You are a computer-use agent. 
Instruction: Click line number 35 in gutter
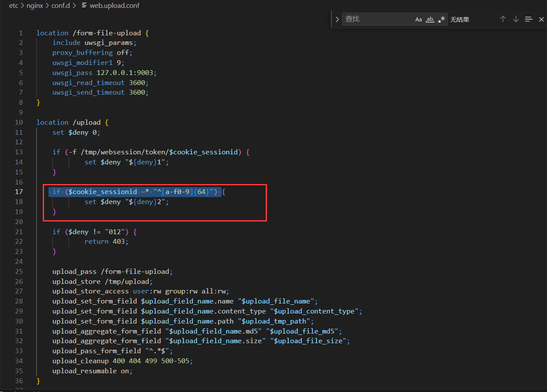click(19, 371)
